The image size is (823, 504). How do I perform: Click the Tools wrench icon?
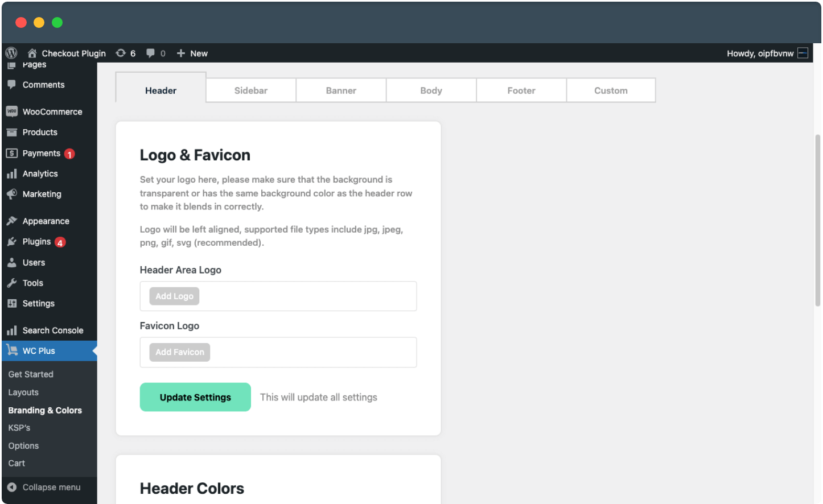click(x=11, y=283)
